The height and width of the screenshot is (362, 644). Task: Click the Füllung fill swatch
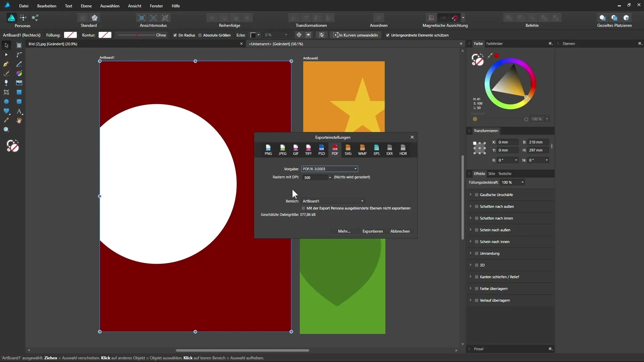pos(70,35)
